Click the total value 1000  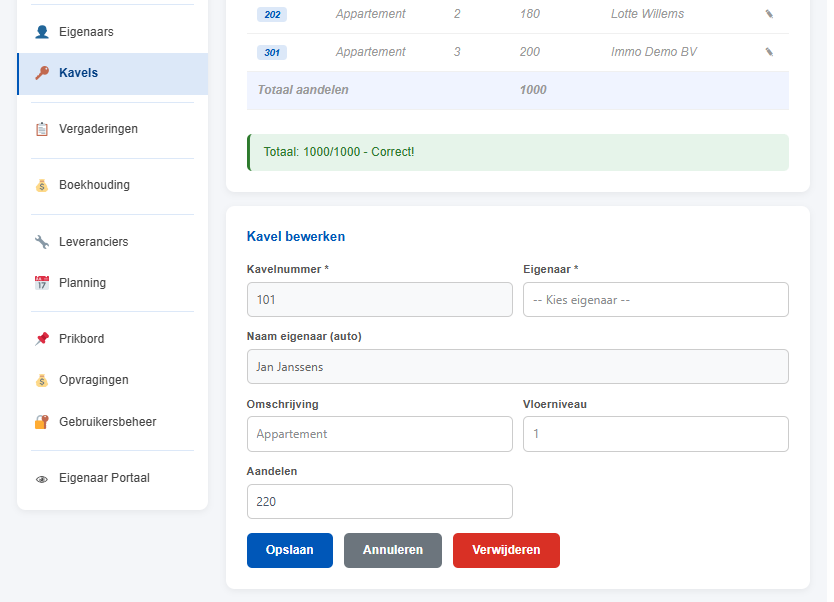[x=533, y=90]
